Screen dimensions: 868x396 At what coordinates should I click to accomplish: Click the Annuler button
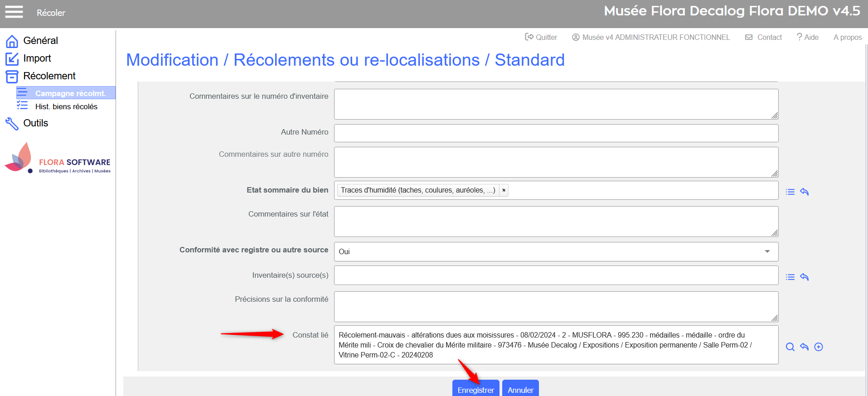(x=520, y=389)
